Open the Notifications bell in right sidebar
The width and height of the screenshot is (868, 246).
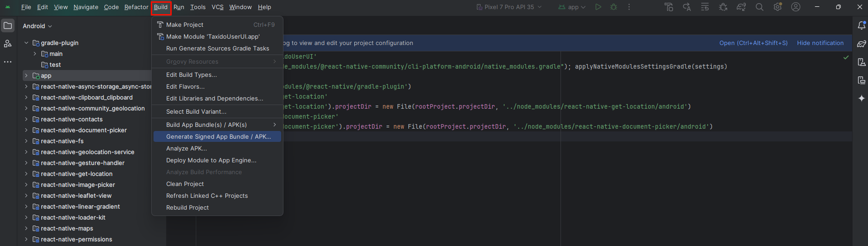point(861,25)
